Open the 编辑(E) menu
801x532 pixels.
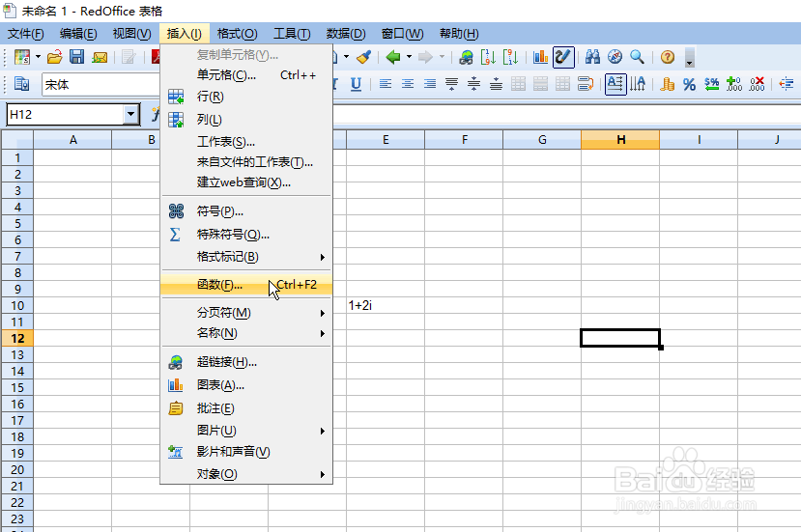pyautogui.click(x=78, y=34)
